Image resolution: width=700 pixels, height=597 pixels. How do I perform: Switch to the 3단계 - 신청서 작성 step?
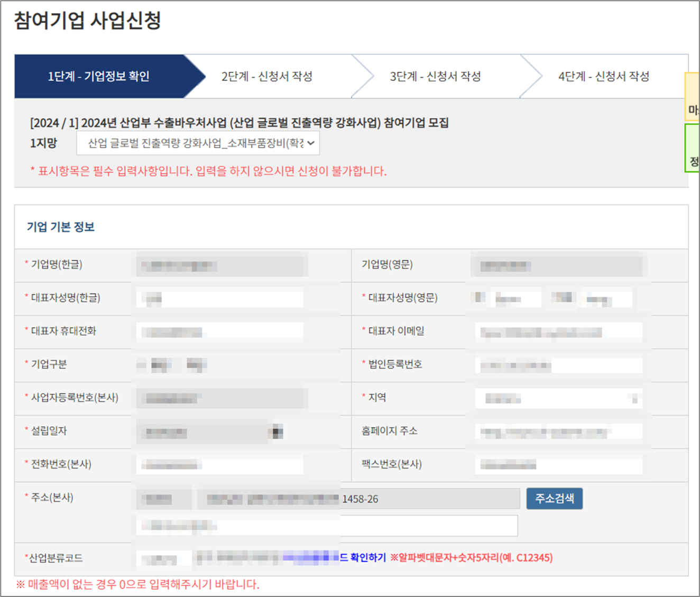point(436,76)
